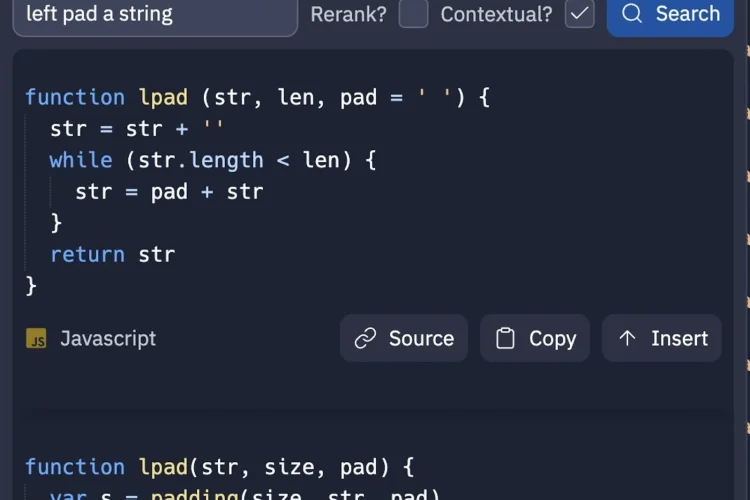The image size is (750, 500).
Task: Open the snippet Source link
Action: [404, 339]
